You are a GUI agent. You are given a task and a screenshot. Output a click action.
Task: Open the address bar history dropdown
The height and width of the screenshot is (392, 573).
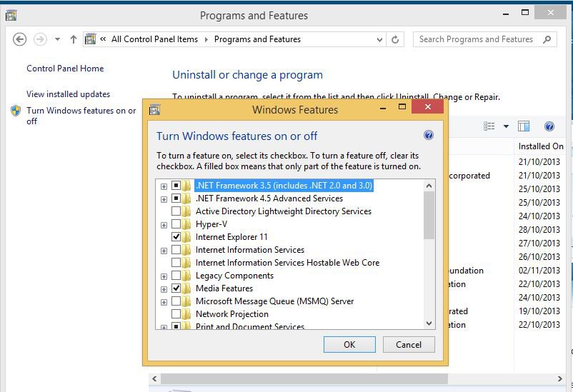379,39
